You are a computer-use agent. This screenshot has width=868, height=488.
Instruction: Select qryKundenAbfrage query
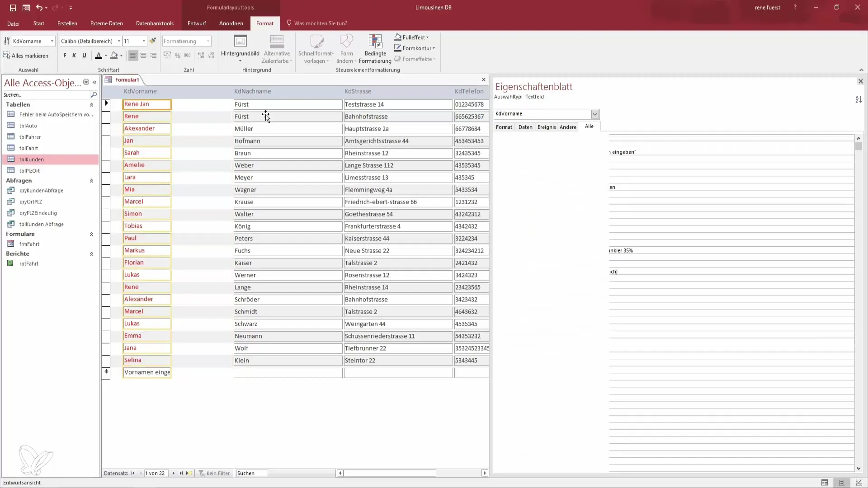(x=41, y=191)
